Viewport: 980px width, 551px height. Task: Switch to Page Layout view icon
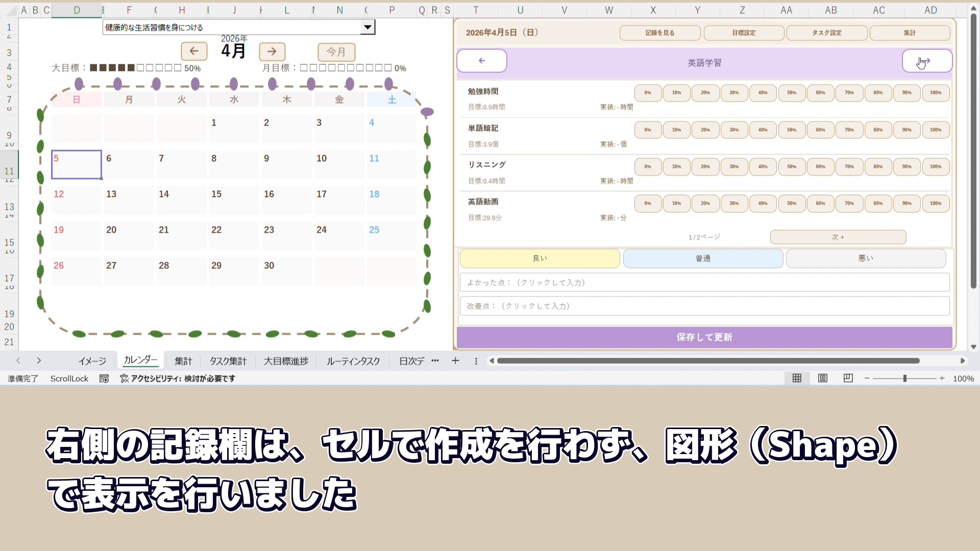822,378
